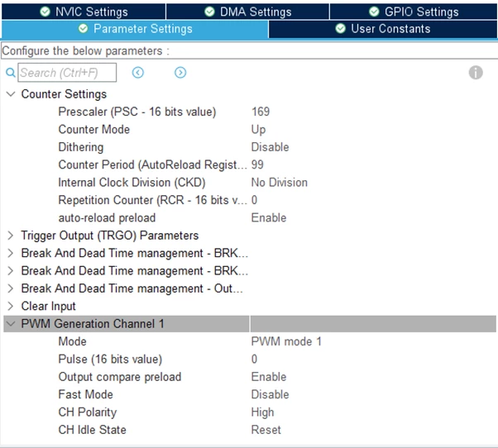Open Output compare preload Enable value
498x448 pixels.
point(269,377)
